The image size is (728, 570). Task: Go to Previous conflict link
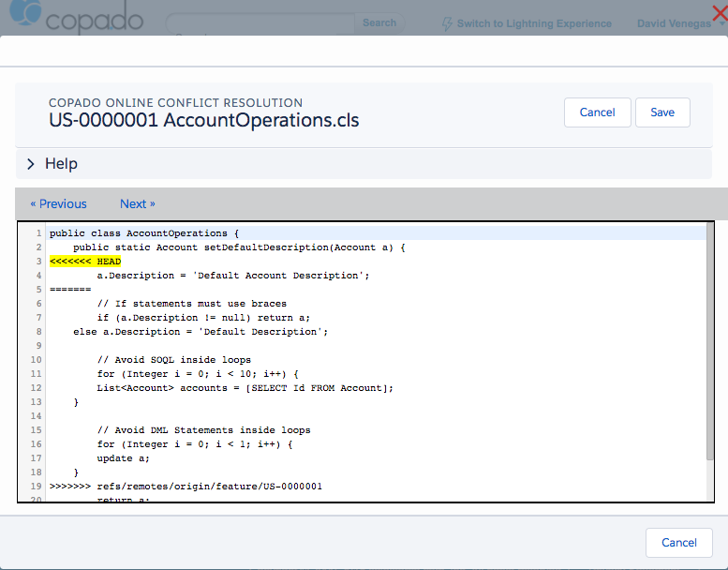58,204
